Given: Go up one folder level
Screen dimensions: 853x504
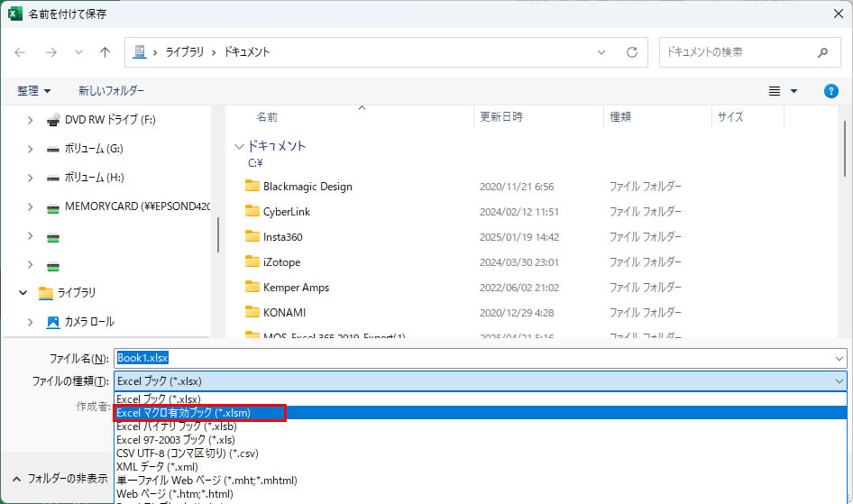Looking at the screenshot, I should coord(105,52).
